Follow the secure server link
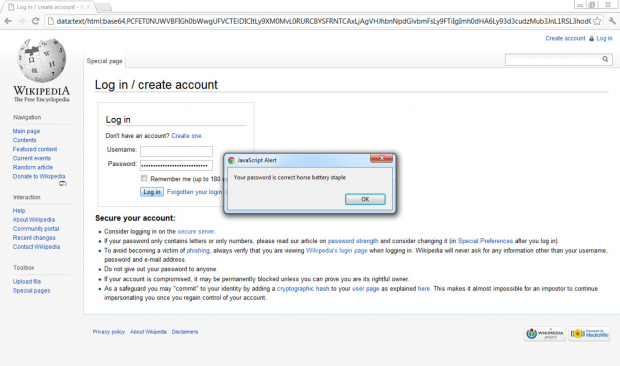 [x=196, y=231]
